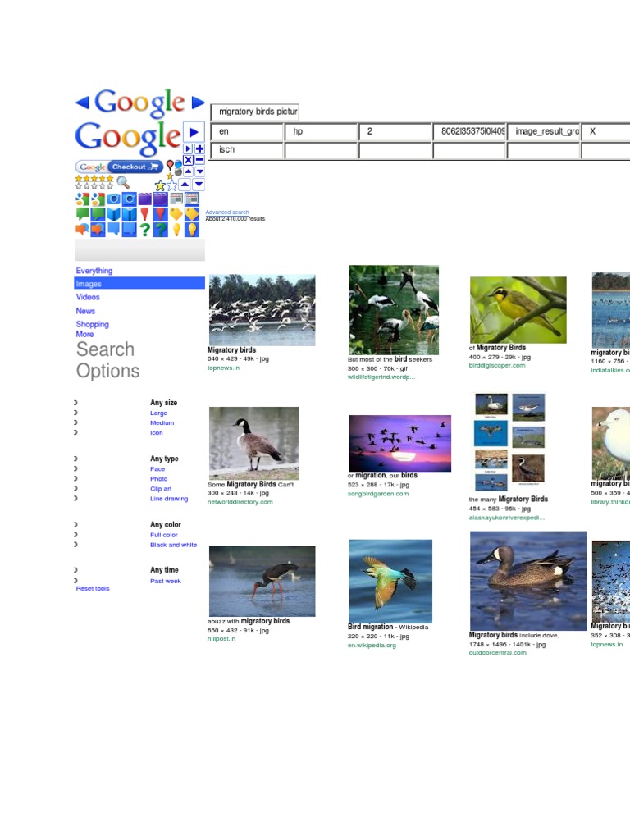Open the Everything search category

click(x=94, y=271)
